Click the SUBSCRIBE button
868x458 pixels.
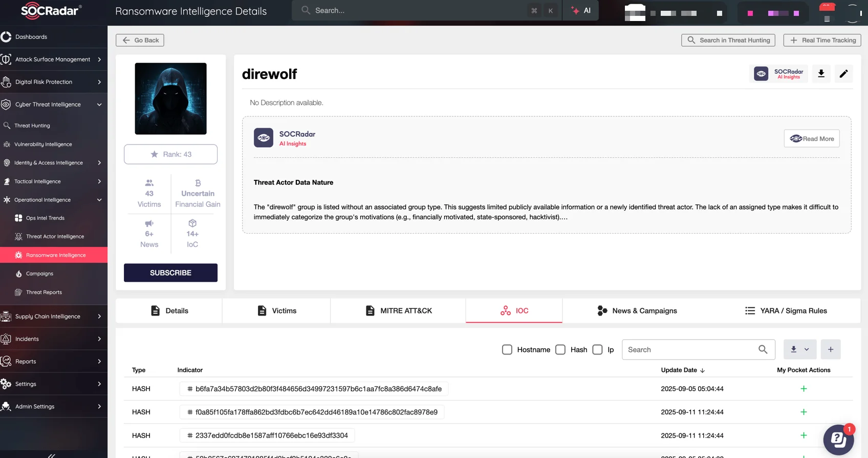tap(170, 273)
